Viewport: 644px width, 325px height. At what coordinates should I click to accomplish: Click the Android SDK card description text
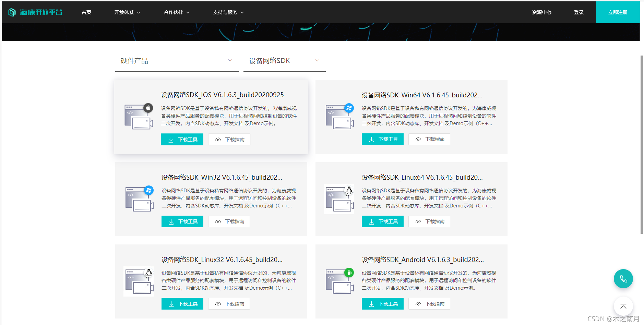[429, 280]
